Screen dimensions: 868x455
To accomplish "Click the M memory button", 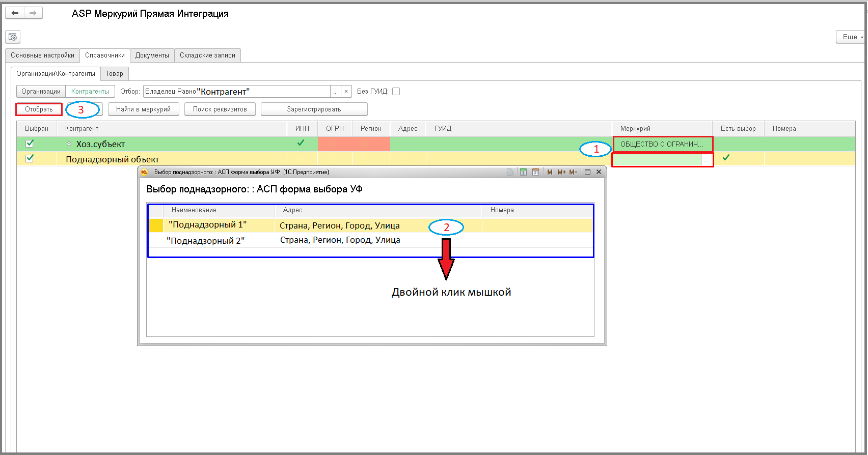I will click(550, 172).
